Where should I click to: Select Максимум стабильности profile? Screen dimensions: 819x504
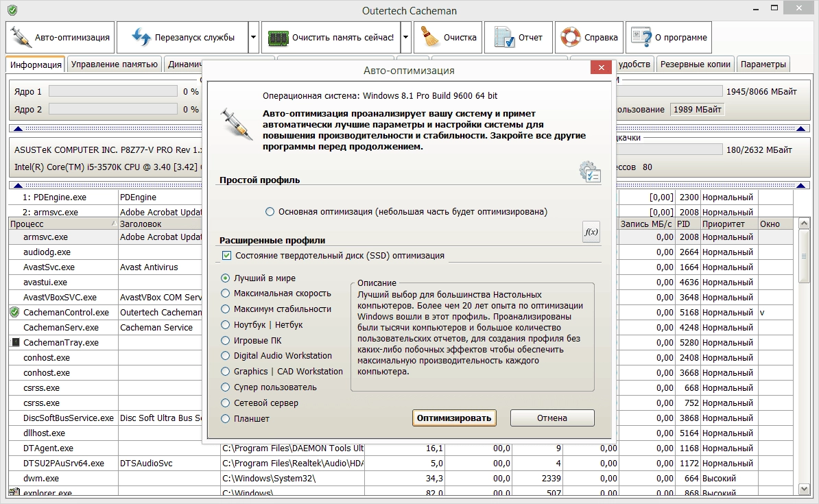point(276,309)
